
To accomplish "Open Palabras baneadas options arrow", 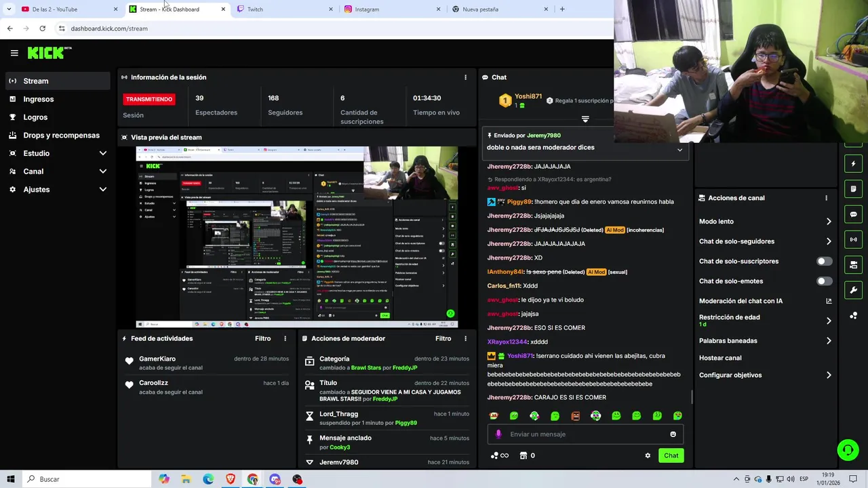I will click(829, 341).
